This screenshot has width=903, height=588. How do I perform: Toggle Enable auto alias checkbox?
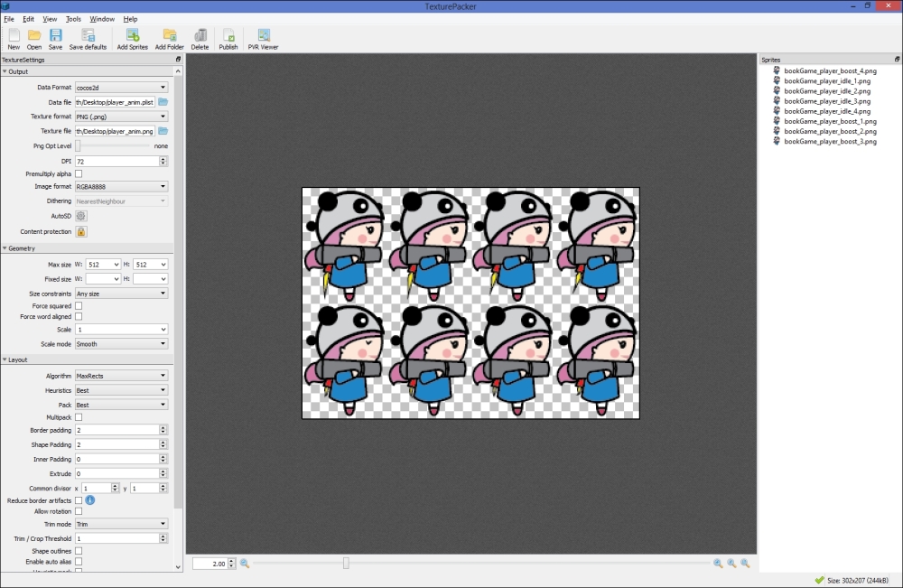pyautogui.click(x=79, y=562)
